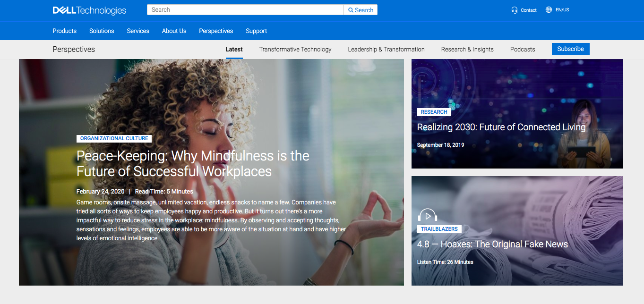Open Realizing 2030 Connected Living article

[x=501, y=127]
